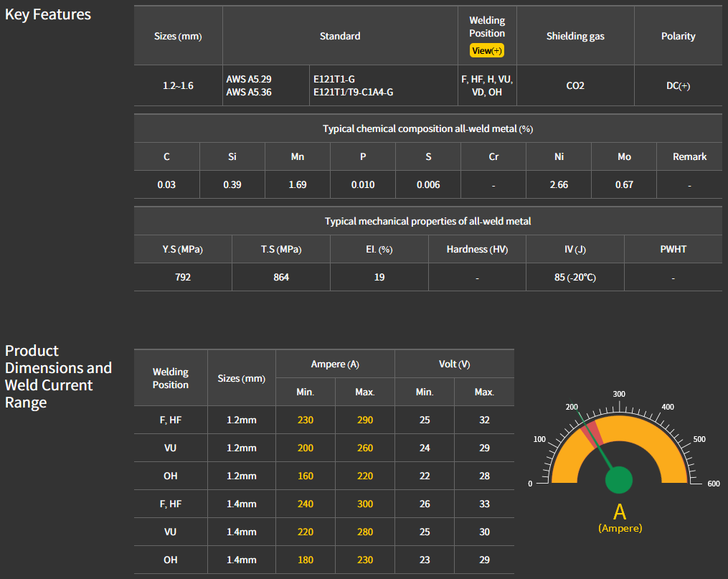This screenshot has width=728, height=579.
Task: Click the 600 label at the gauge end
Action: coord(713,484)
